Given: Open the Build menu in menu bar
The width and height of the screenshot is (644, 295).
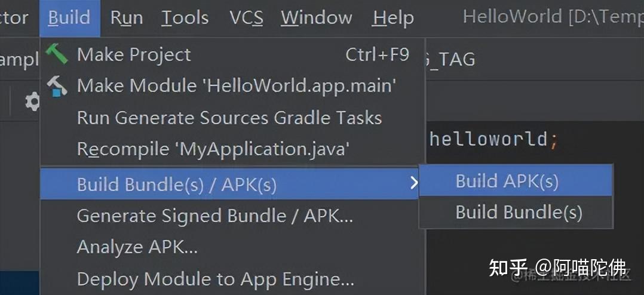Looking at the screenshot, I should point(69,18).
